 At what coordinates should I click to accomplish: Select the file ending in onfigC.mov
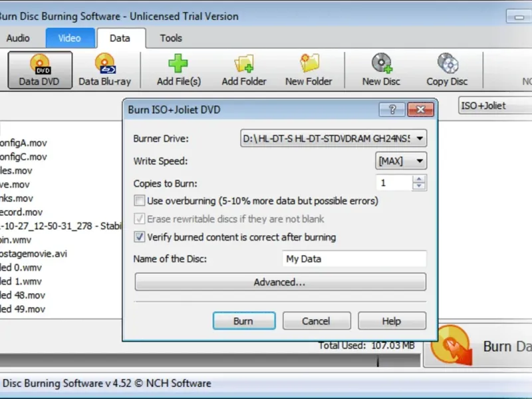[23, 157]
